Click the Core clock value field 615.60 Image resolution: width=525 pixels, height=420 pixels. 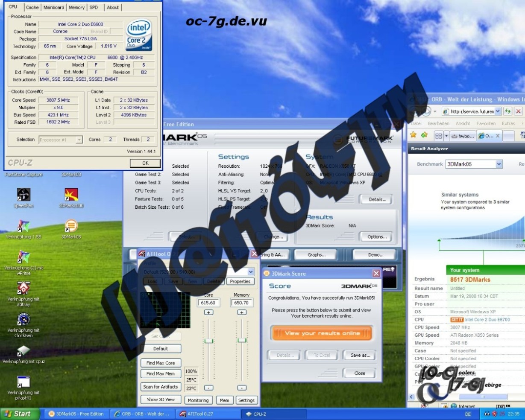208,303
